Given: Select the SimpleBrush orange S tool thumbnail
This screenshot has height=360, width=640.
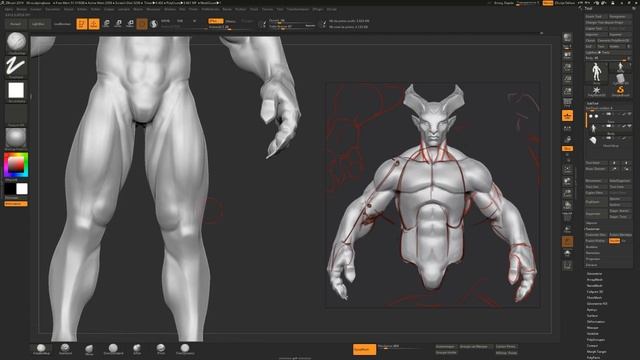Looking at the screenshot, I should click(620, 91).
